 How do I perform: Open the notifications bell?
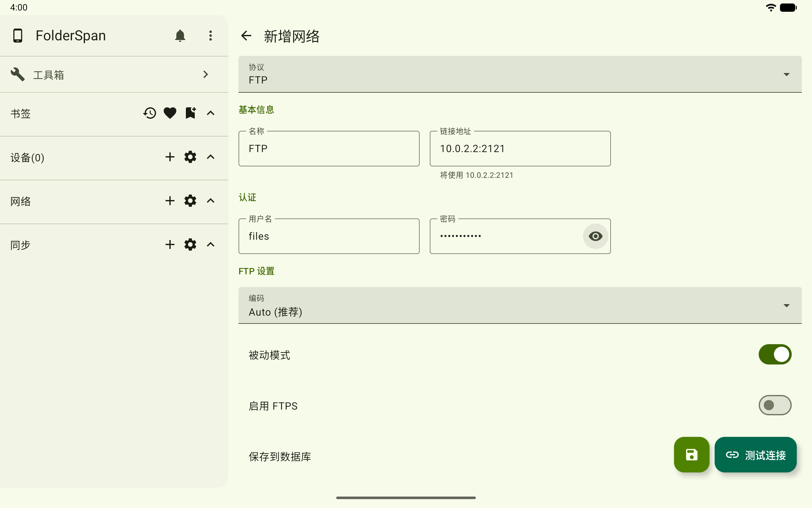tap(180, 36)
